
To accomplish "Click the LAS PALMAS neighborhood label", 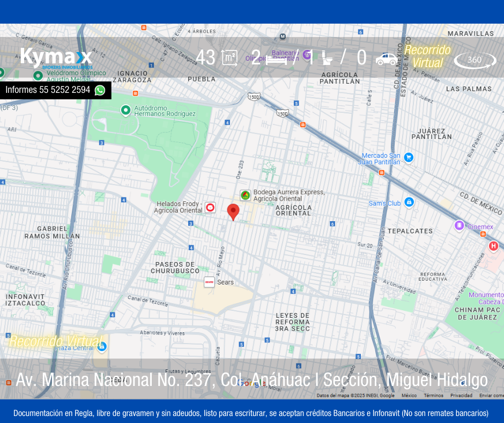I will [x=469, y=89].
